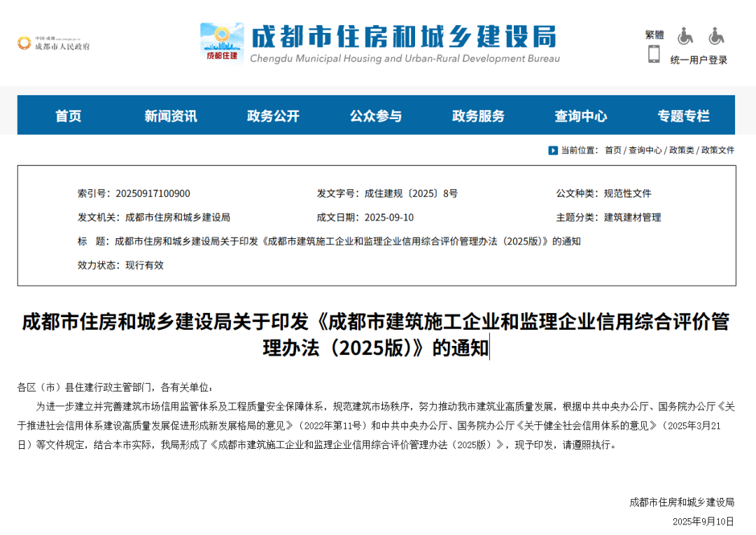Select 政务公开 in navigation bar
This screenshot has height=535, width=756.
pos(273,116)
